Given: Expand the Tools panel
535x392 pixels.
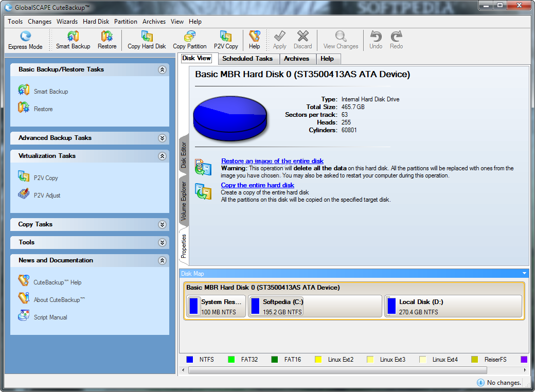Looking at the screenshot, I should pos(162,242).
